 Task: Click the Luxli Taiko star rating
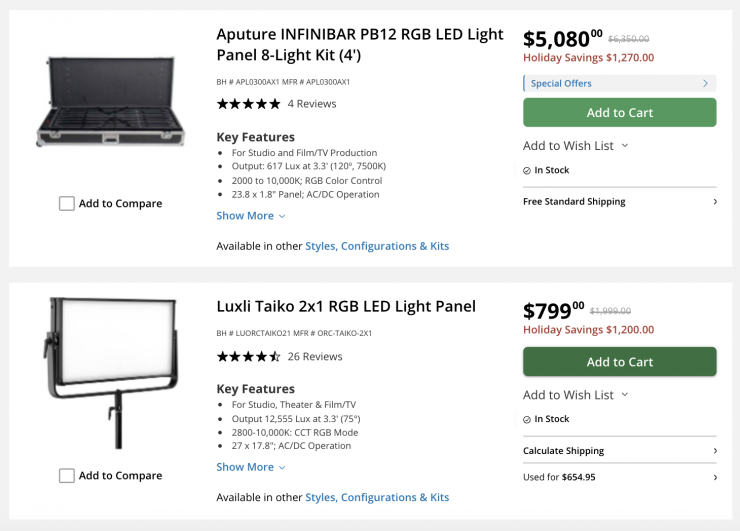point(248,356)
